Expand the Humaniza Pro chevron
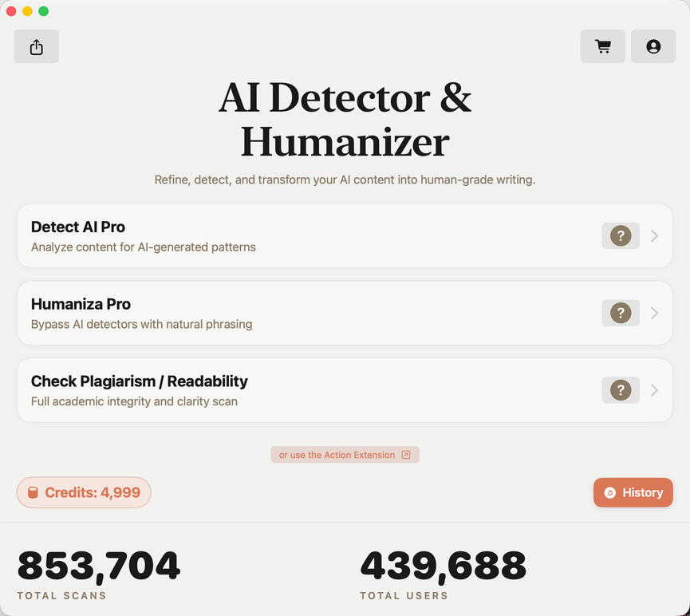This screenshot has width=690, height=616. point(654,313)
